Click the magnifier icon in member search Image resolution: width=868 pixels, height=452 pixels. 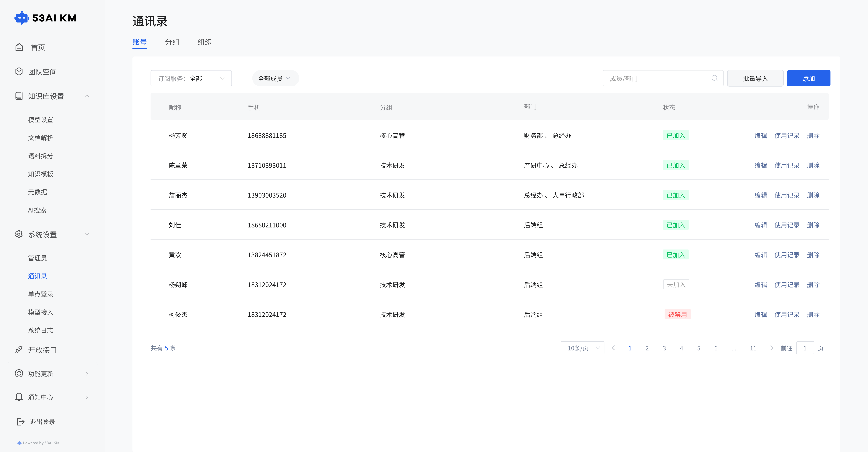click(714, 78)
